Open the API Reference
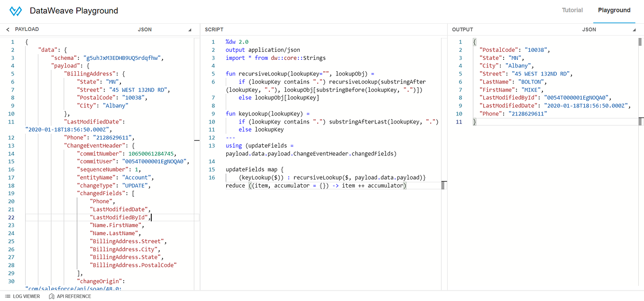 (74, 296)
